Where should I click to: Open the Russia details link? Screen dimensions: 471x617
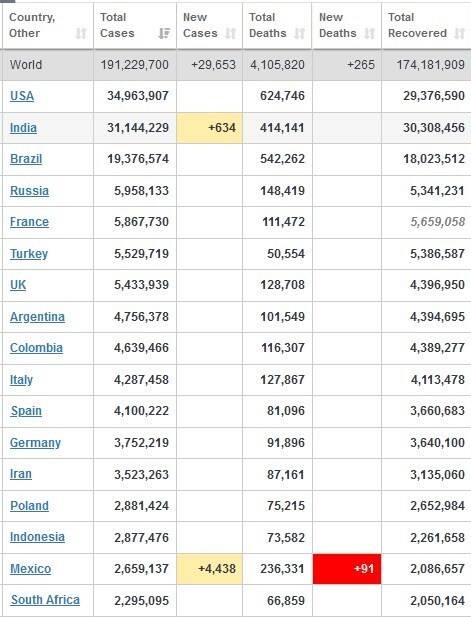pos(30,191)
